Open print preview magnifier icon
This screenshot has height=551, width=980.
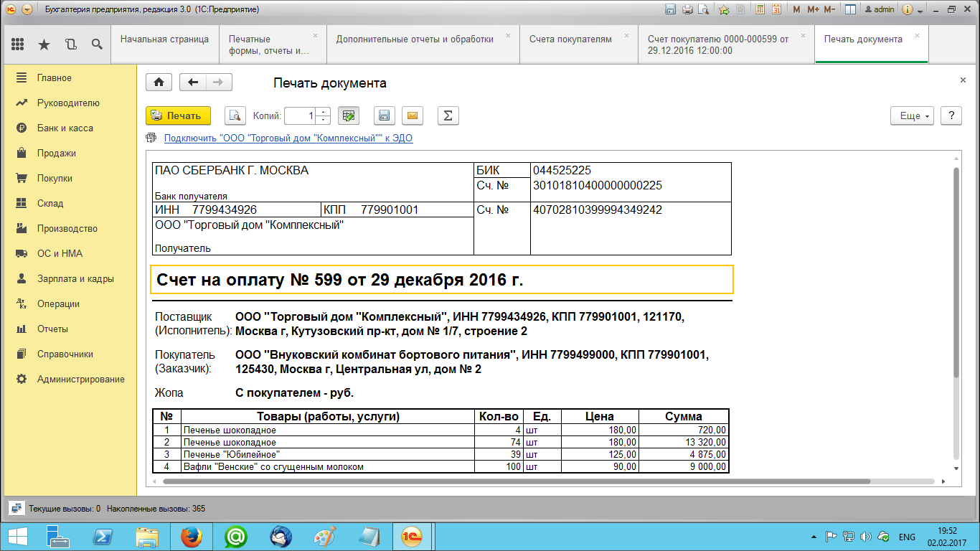click(235, 116)
